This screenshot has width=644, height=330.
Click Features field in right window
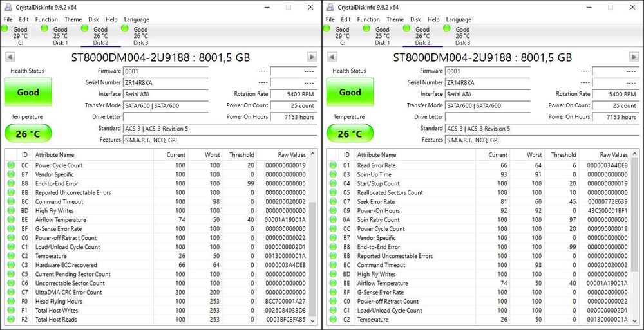[542, 140]
